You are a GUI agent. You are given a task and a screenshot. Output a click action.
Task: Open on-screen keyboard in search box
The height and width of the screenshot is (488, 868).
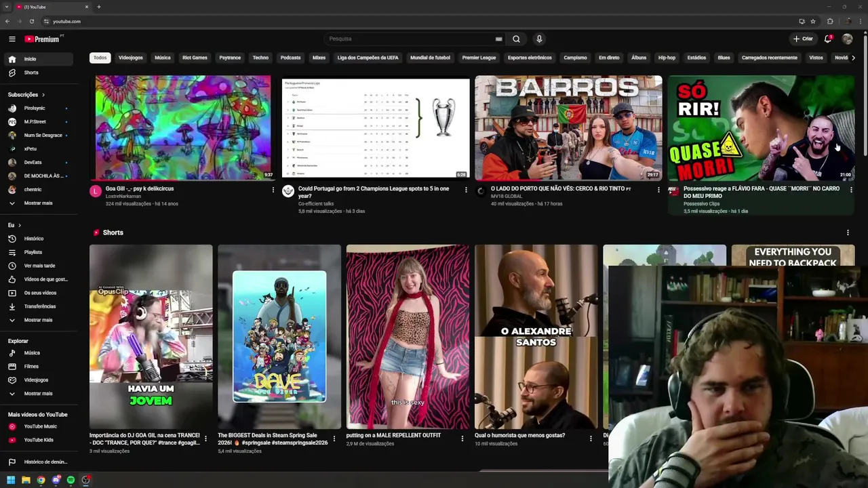pos(499,39)
